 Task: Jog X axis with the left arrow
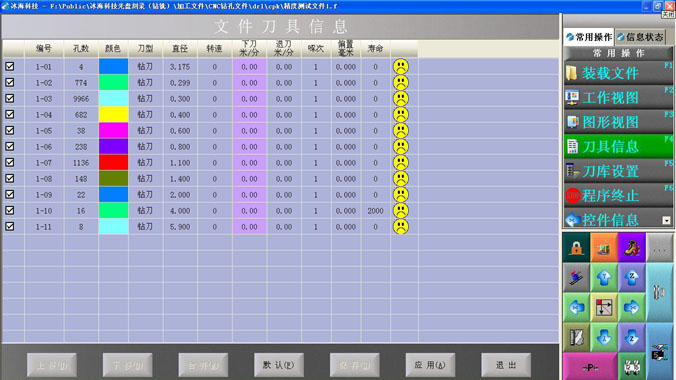pos(576,307)
